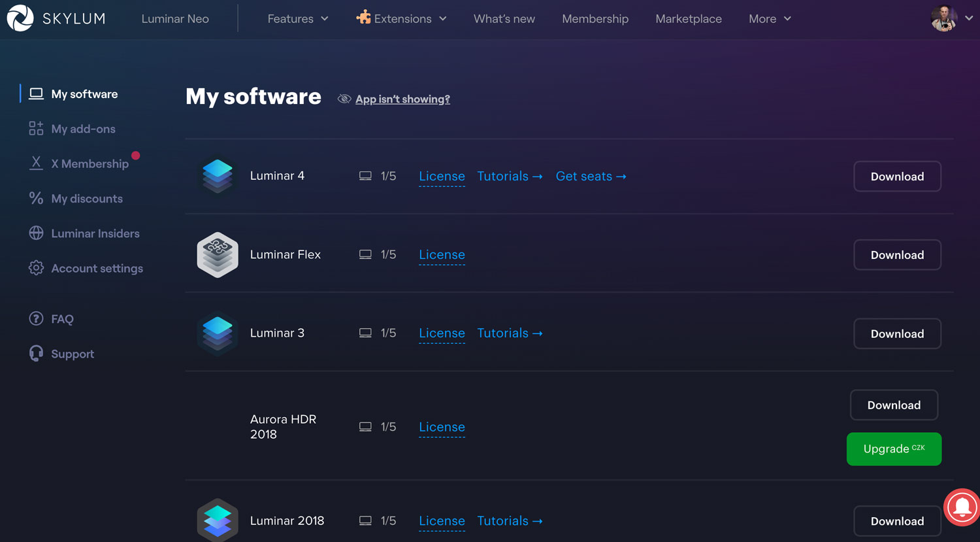Click the Luminar Flex app icon
This screenshot has height=542, width=980.
tap(218, 255)
